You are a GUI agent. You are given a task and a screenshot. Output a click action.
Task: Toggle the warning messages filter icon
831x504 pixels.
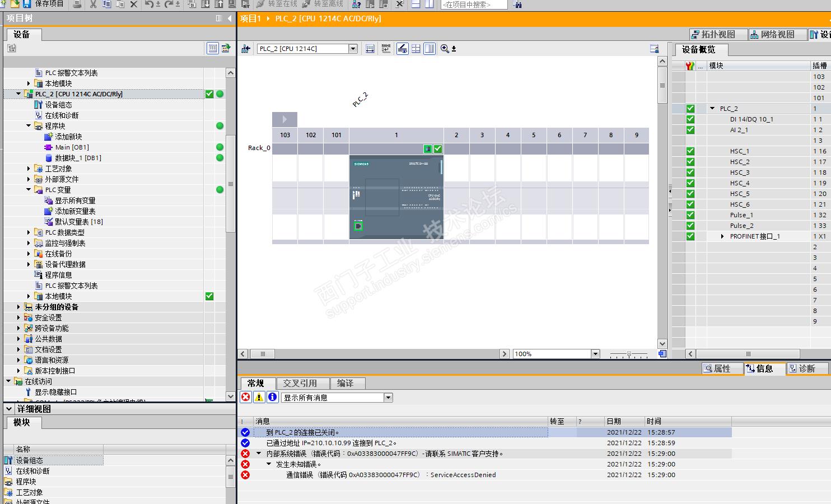point(259,397)
